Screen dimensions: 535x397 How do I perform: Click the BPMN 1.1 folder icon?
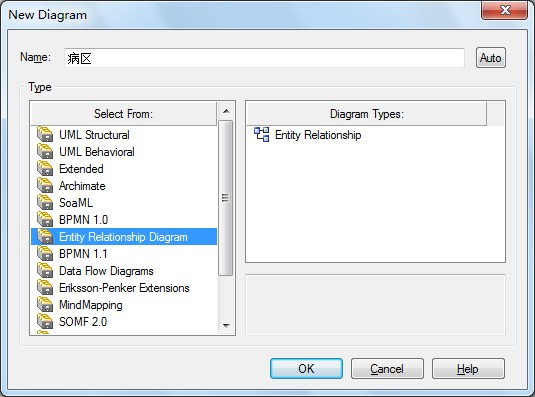coord(45,254)
